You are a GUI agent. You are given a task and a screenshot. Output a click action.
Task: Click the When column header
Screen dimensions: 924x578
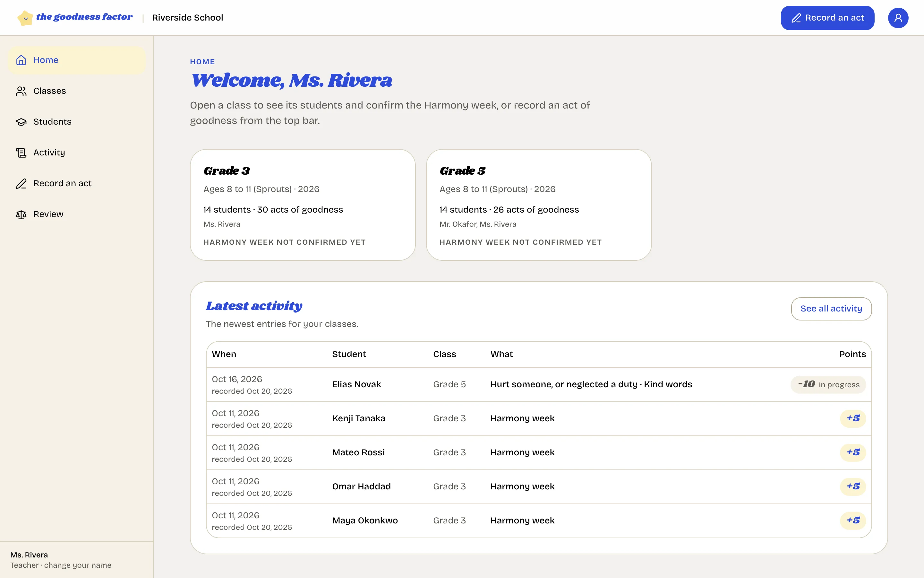224,354
